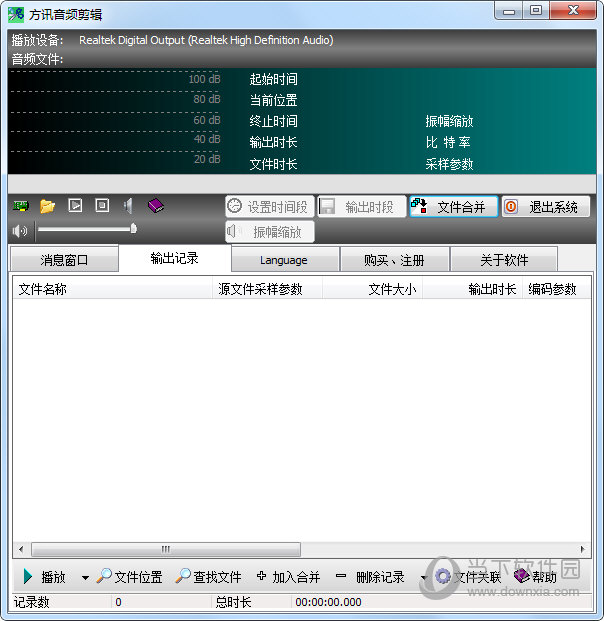Maximize the window
This screenshot has height=621, width=604.
point(536,11)
